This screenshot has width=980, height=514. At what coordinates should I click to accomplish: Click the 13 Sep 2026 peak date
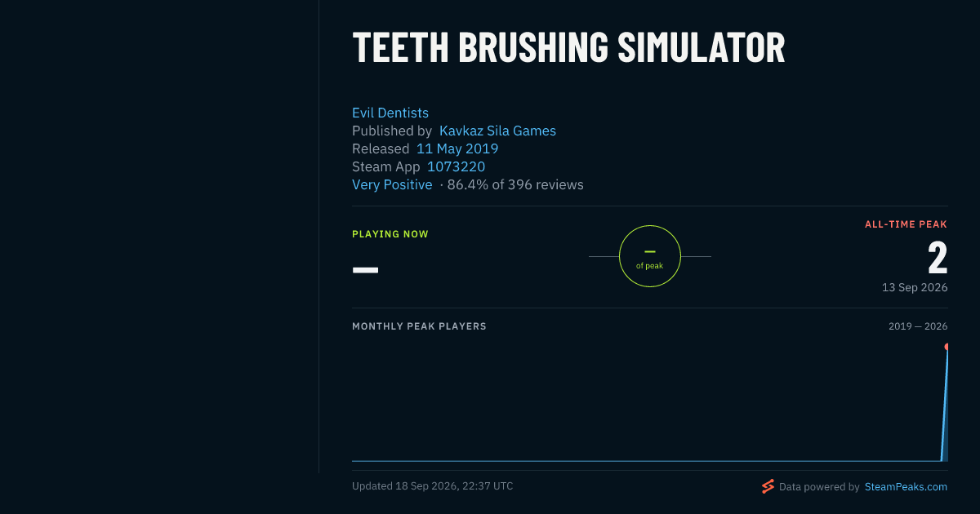click(915, 287)
